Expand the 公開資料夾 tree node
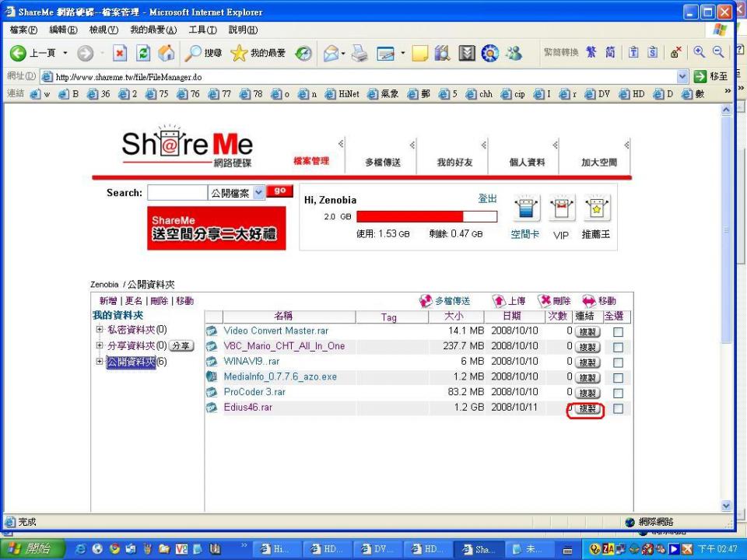This screenshot has height=560, width=747. [99, 362]
